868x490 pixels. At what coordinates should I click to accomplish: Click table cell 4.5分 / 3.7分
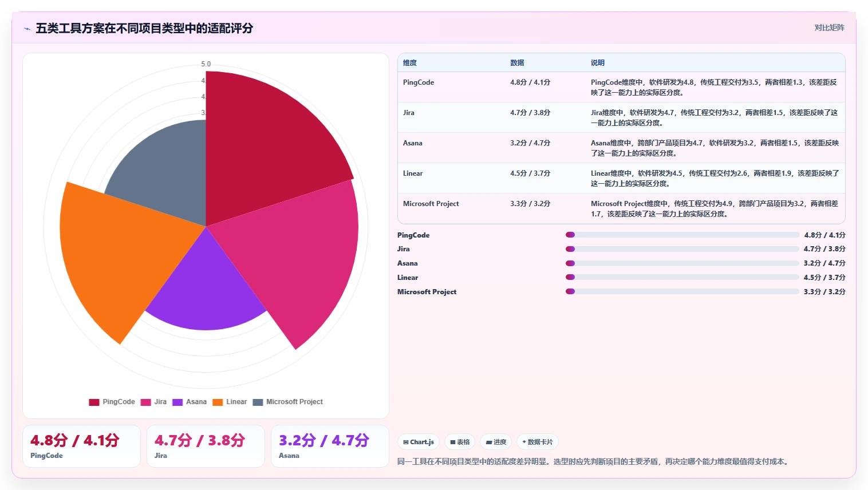[530, 173]
